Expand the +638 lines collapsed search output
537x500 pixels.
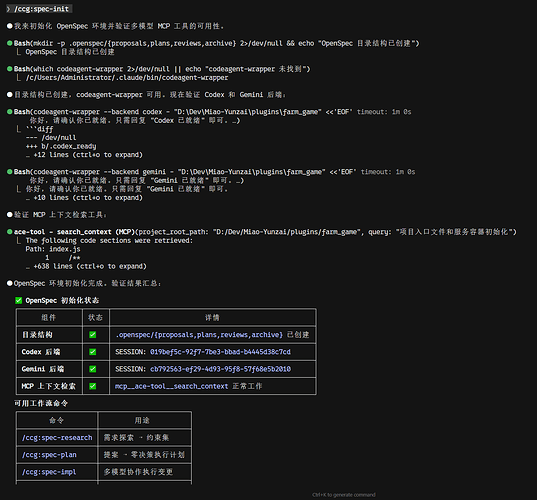(86, 266)
